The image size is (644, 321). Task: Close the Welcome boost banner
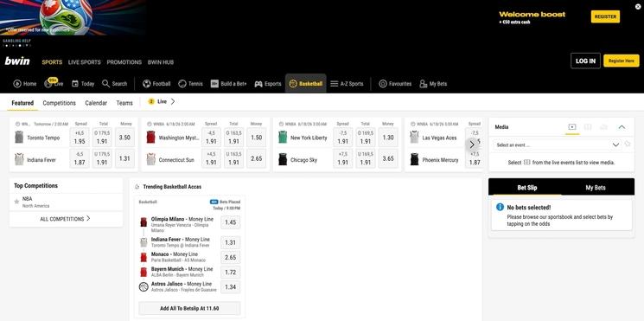pyautogui.click(x=638, y=6)
